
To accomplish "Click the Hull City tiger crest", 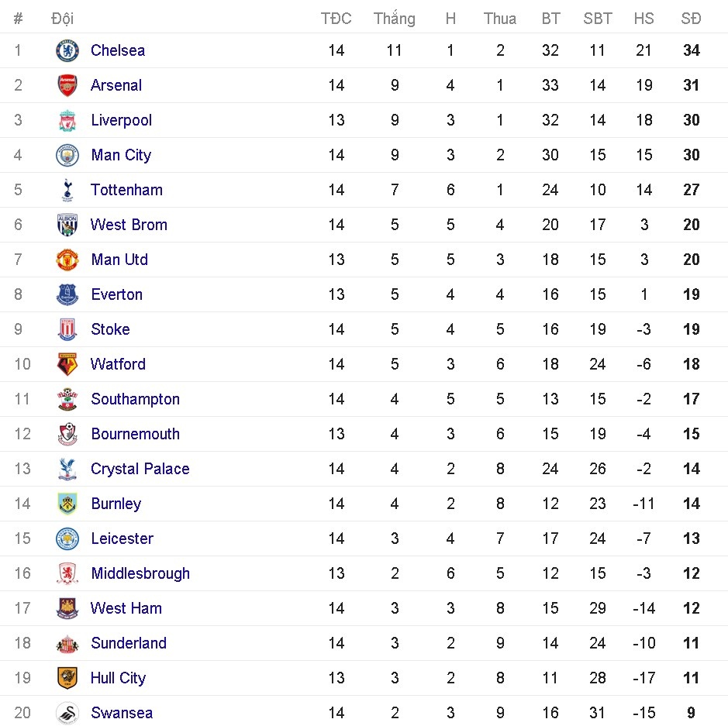I will [67, 678].
